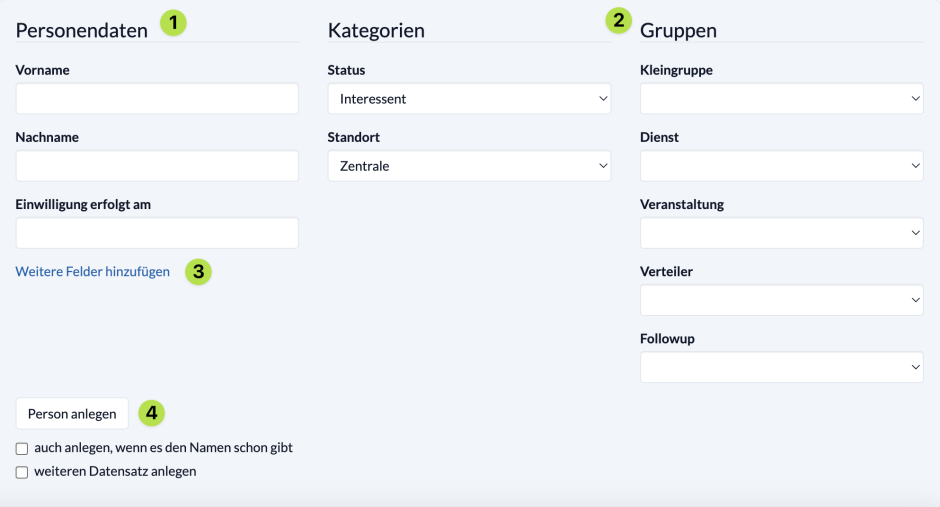Open the Veranstaltung dropdown
This screenshot has height=507, width=940.
pos(782,233)
